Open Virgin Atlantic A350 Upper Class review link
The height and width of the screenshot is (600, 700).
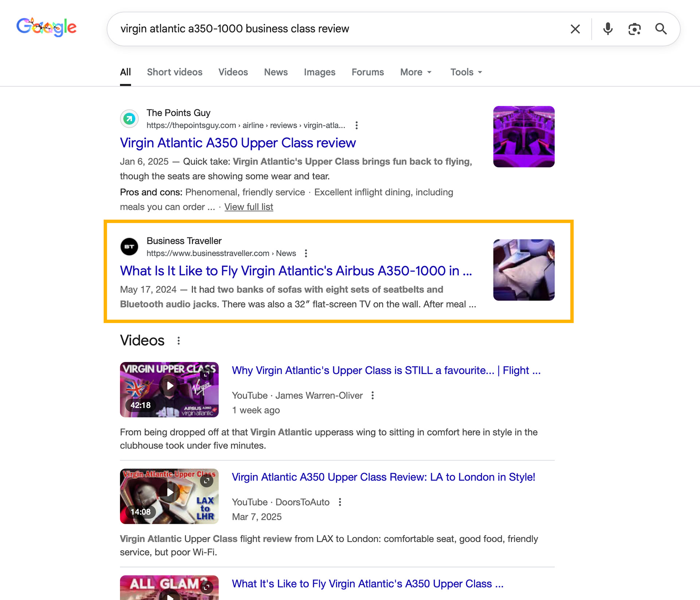point(238,143)
